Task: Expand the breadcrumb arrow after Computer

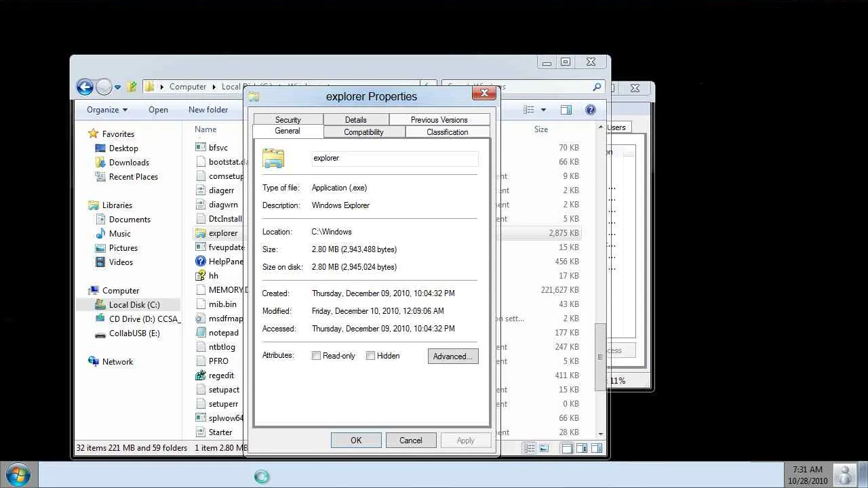Action: (214, 87)
